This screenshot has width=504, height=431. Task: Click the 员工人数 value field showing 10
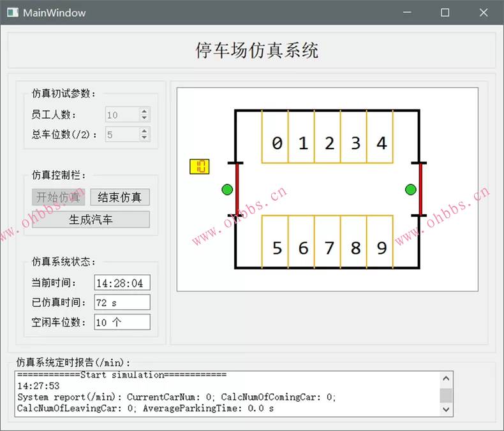click(x=122, y=115)
